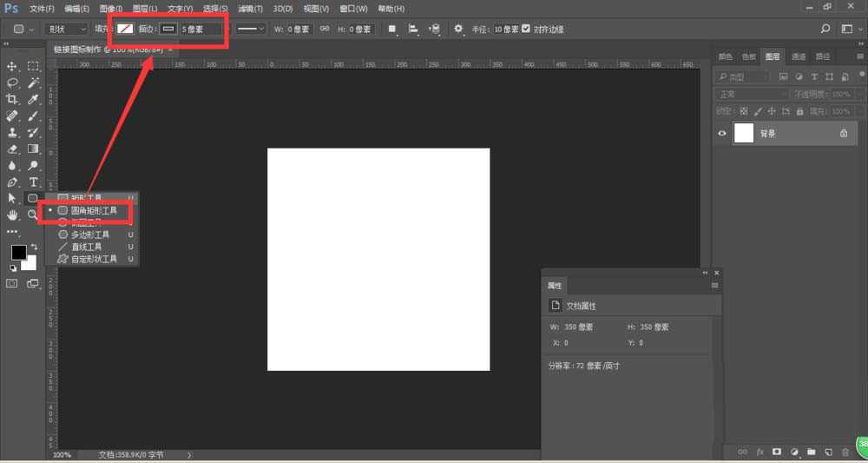Viewport: 868px width, 463px height.
Task: Open the gear settings in options bar
Action: pyautogui.click(x=458, y=29)
